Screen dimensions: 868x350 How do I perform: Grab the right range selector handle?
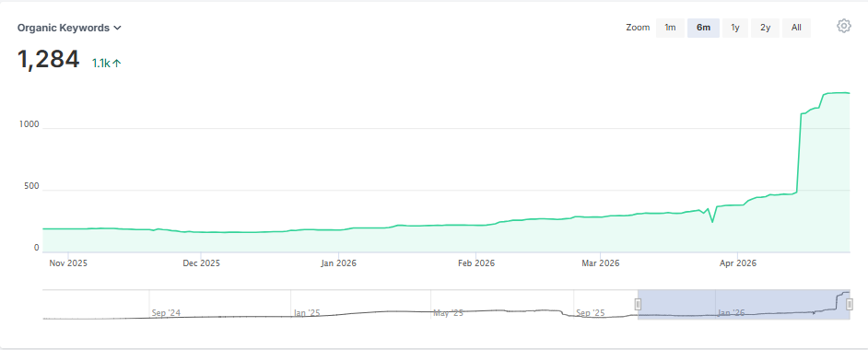(x=850, y=304)
